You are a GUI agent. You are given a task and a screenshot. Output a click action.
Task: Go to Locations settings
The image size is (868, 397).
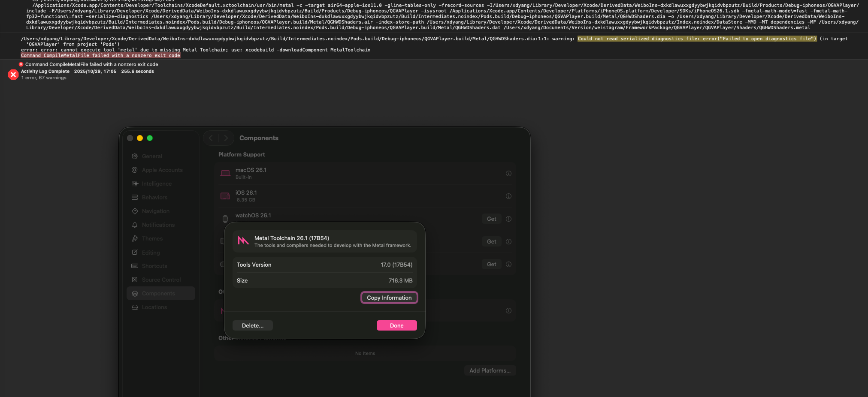point(154,307)
